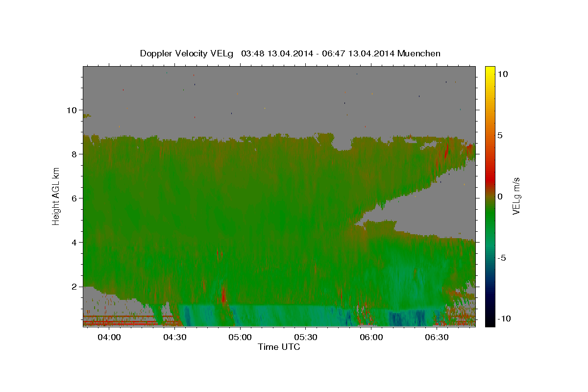Image resolution: width=588 pixels, height=392 pixels.
Task: Click the colorbar value label -5
Action: pyautogui.click(x=501, y=258)
